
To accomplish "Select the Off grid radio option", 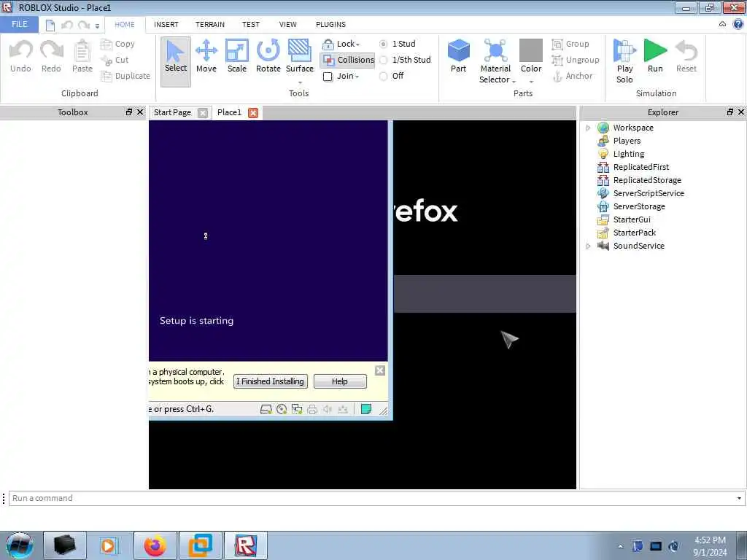I will point(384,76).
